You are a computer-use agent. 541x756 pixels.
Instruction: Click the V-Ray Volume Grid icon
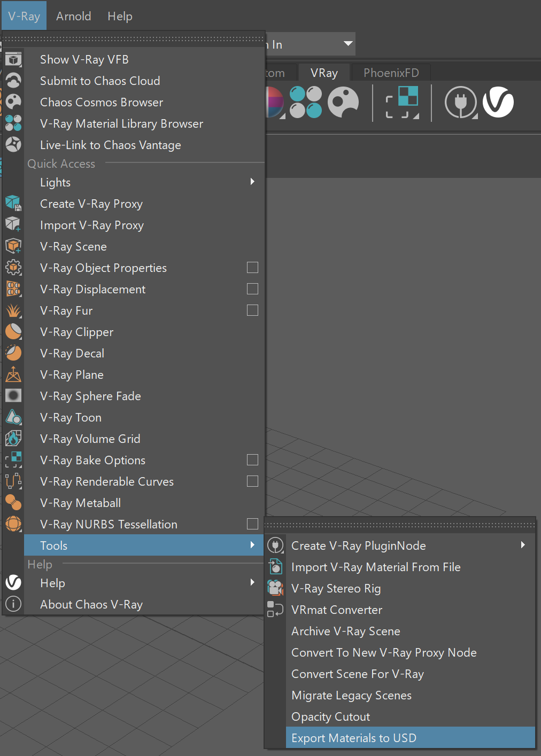[13, 439]
